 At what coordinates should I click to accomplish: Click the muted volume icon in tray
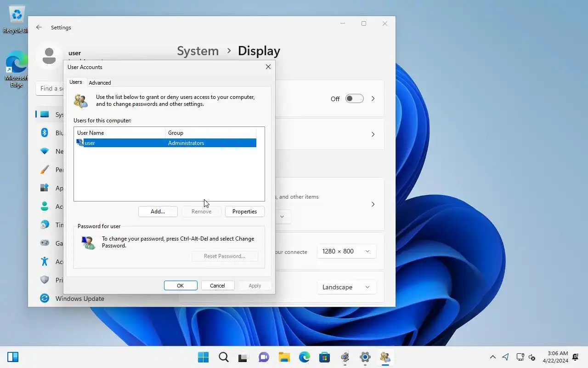[x=532, y=357]
